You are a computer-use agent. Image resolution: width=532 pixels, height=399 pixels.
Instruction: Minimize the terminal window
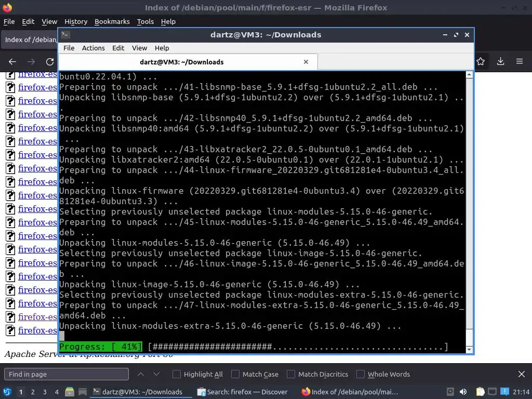(x=445, y=35)
